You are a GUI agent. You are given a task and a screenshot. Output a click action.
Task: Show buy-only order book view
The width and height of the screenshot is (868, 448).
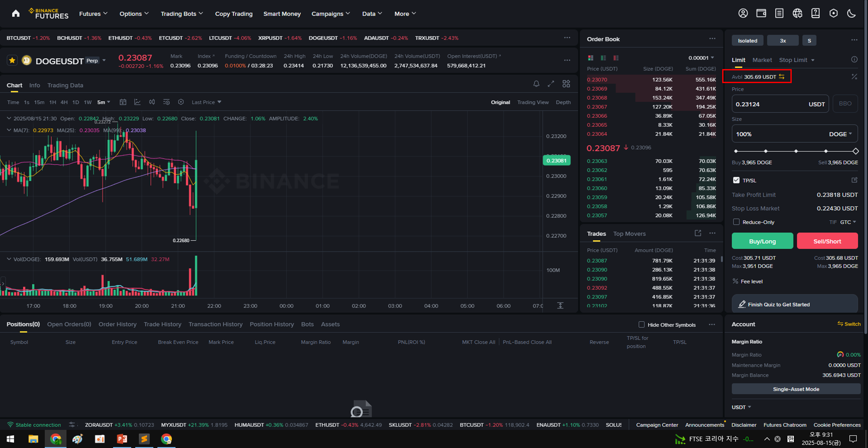click(603, 58)
